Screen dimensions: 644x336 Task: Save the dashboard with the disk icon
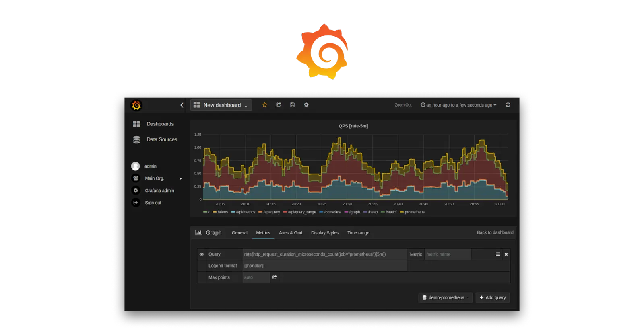(293, 105)
